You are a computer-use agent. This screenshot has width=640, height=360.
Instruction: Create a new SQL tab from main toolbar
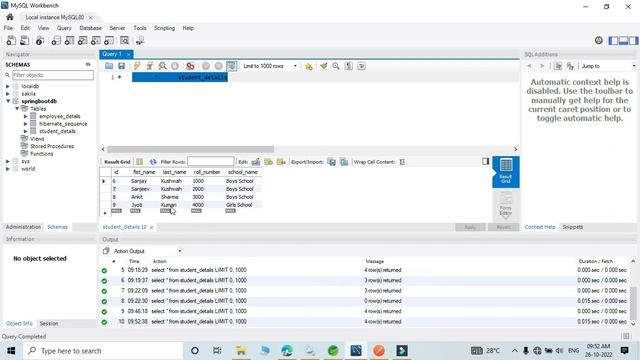pos(11,40)
